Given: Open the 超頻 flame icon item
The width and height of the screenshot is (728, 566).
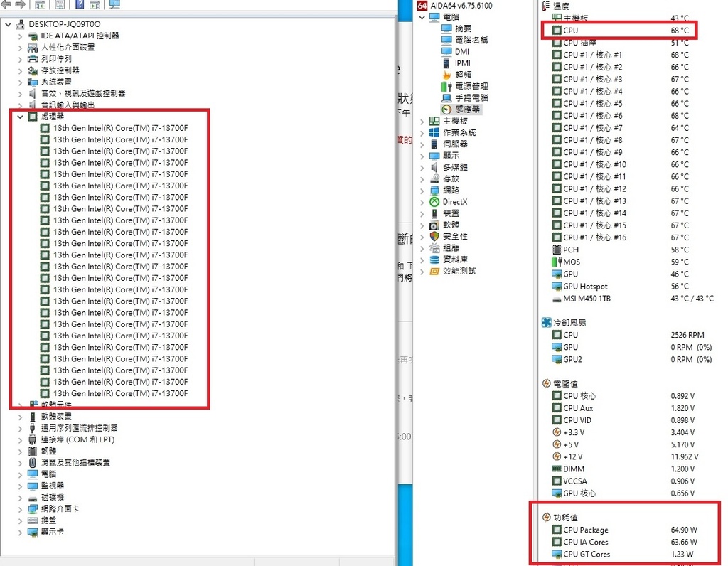Looking at the screenshot, I should click(446, 75).
